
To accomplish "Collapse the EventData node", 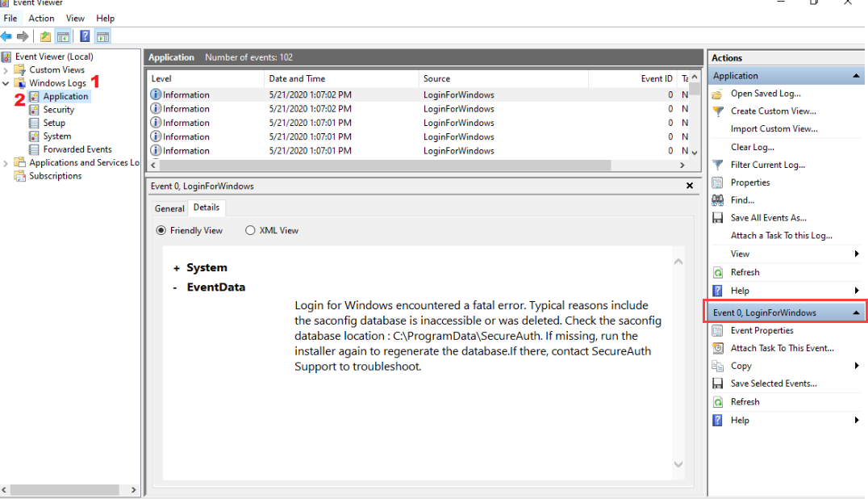I will 176,287.
